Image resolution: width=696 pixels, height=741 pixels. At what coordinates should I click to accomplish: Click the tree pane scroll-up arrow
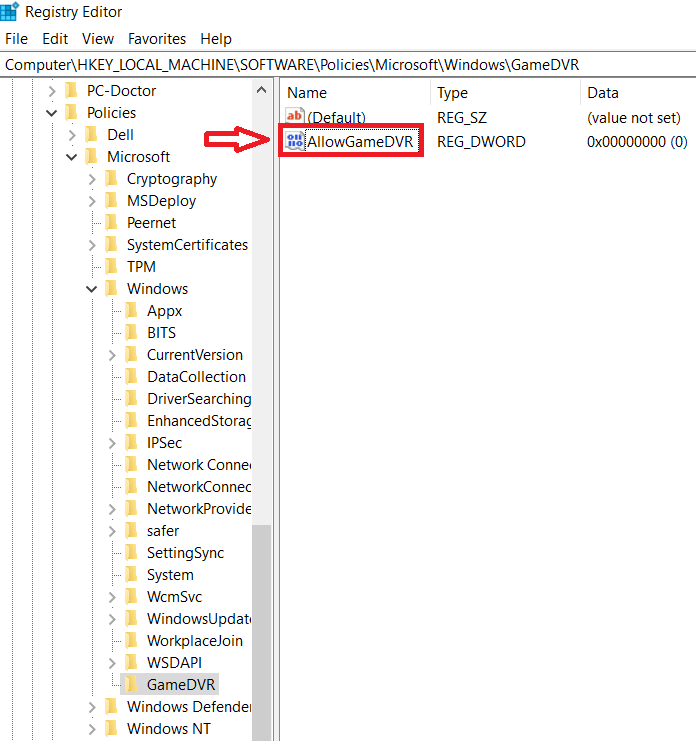261,90
